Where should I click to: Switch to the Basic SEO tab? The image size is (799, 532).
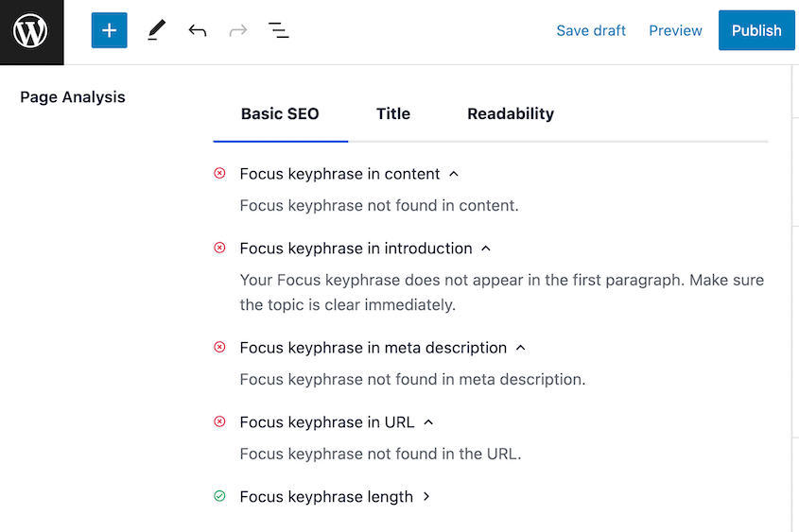(x=280, y=113)
